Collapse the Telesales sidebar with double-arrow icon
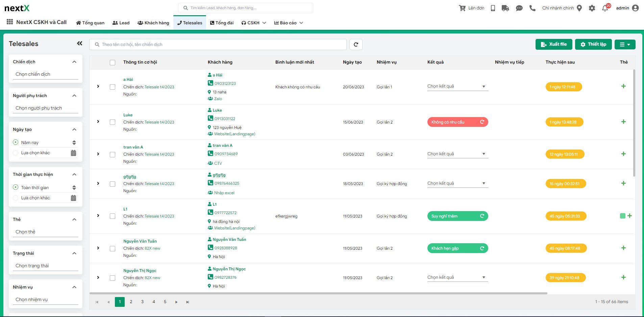The height and width of the screenshot is (317, 644). (x=80, y=43)
